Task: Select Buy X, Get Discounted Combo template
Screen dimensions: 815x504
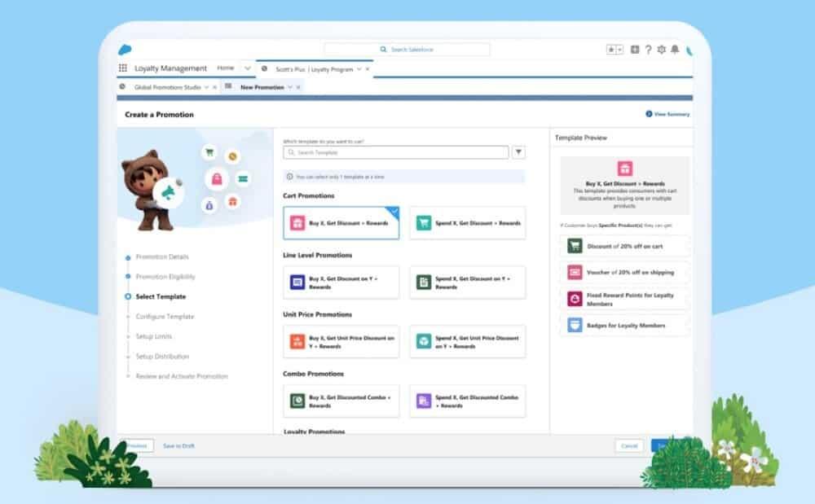Action: tap(341, 401)
